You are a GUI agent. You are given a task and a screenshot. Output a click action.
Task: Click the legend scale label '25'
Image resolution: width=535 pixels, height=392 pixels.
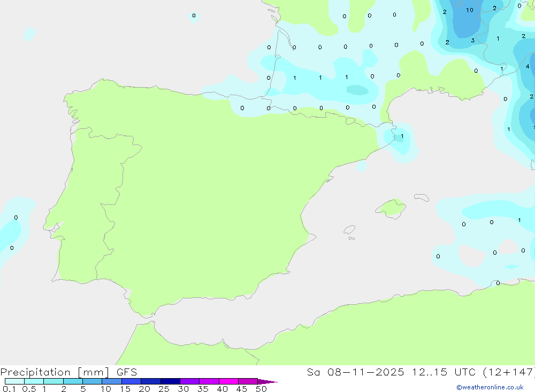(x=164, y=389)
